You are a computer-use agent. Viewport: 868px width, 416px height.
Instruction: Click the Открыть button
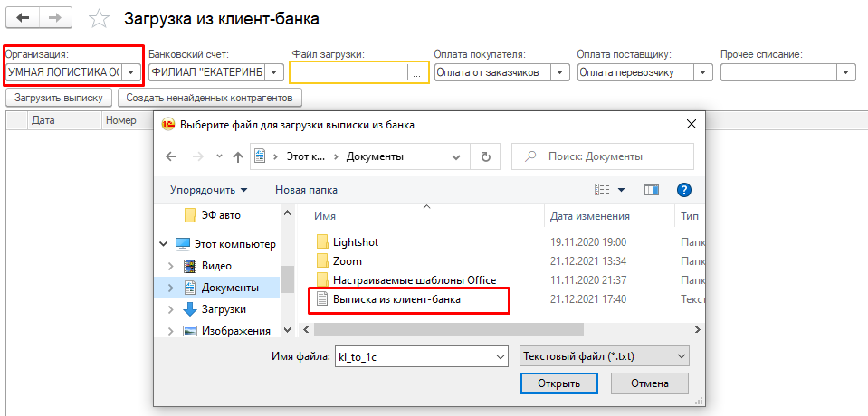(x=559, y=383)
